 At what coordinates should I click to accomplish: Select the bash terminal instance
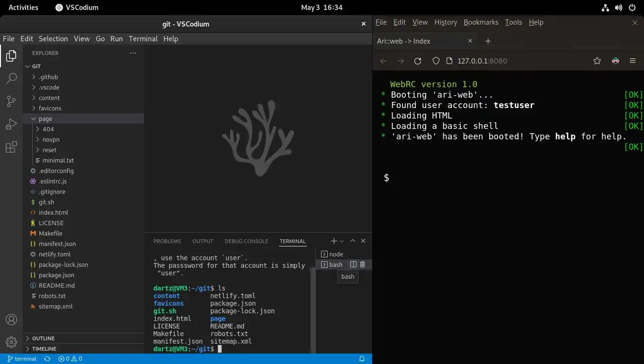coord(344,264)
